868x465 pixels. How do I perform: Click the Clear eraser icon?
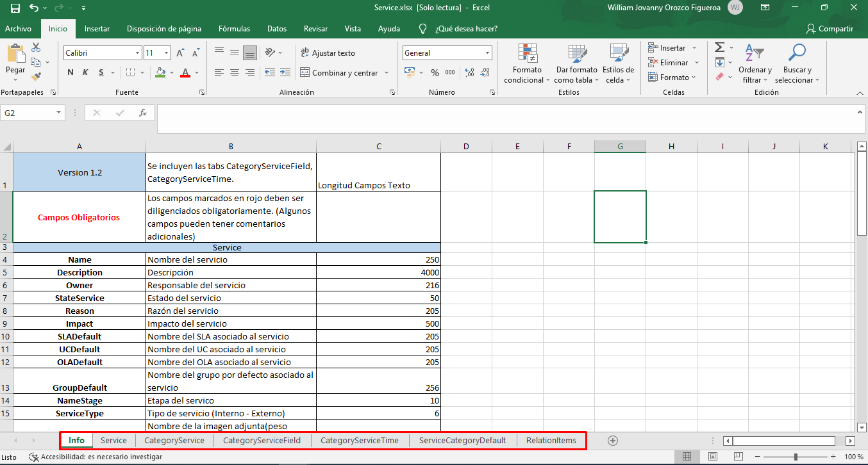[719, 77]
